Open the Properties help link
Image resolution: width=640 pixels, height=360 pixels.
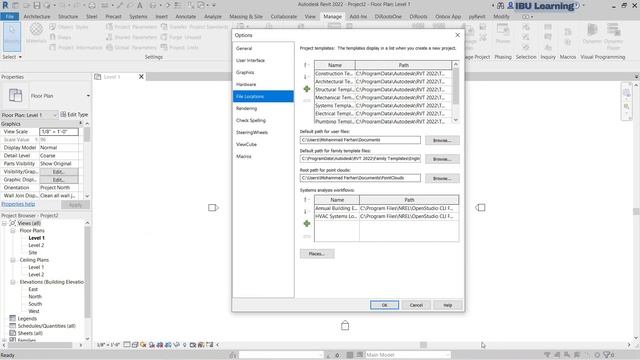pos(18,204)
